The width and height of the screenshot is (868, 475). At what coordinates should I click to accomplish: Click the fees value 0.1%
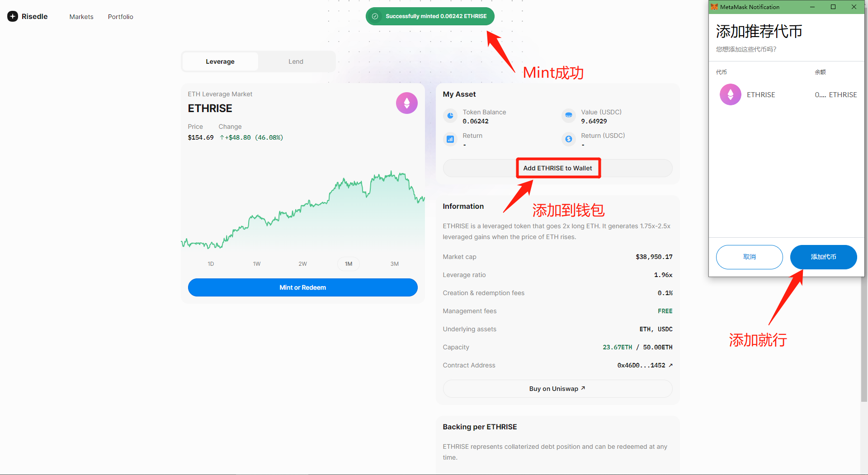coord(665,293)
